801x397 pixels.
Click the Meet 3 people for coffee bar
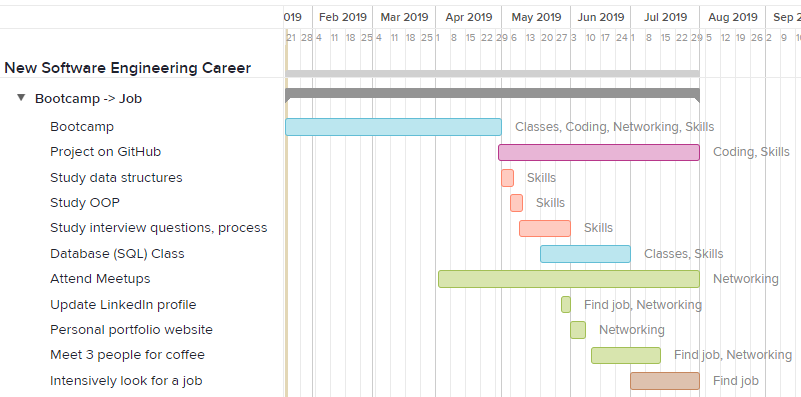click(x=626, y=355)
